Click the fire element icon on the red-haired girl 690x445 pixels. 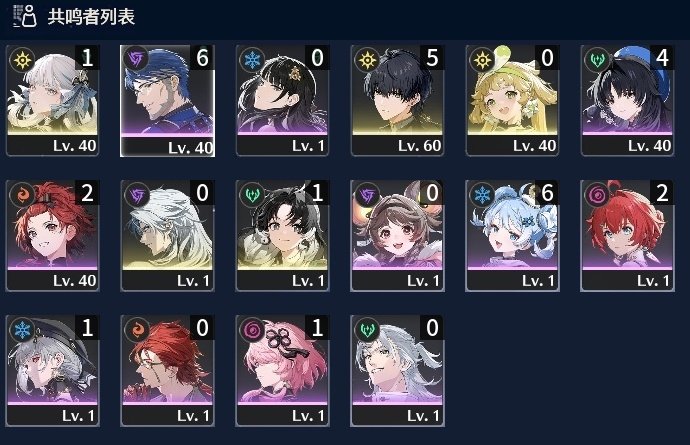tap(22, 195)
